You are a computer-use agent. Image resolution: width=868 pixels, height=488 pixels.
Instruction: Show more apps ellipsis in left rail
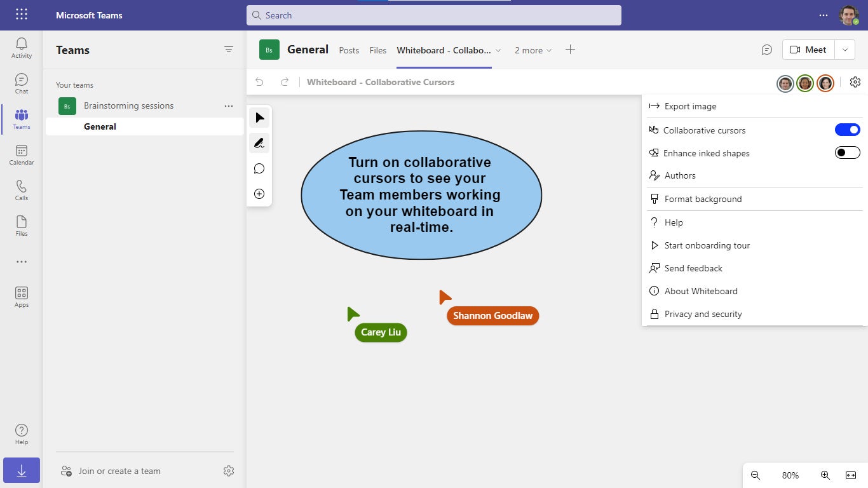(22, 262)
